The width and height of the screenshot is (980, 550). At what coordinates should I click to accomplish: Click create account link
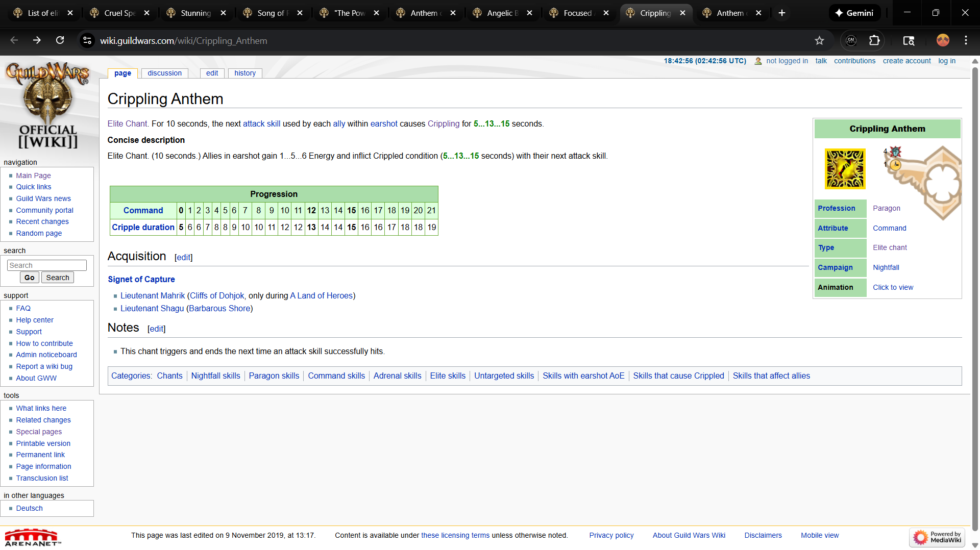[x=906, y=61]
